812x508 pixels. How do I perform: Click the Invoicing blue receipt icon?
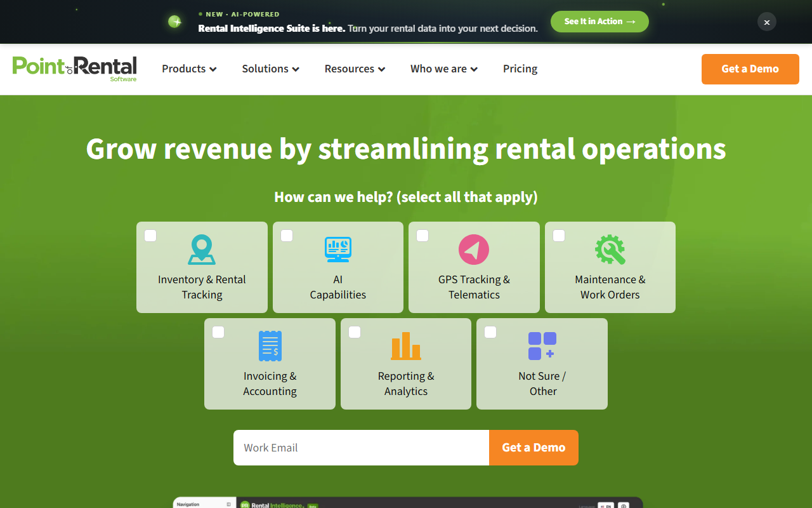pyautogui.click(x=270, y=346)
